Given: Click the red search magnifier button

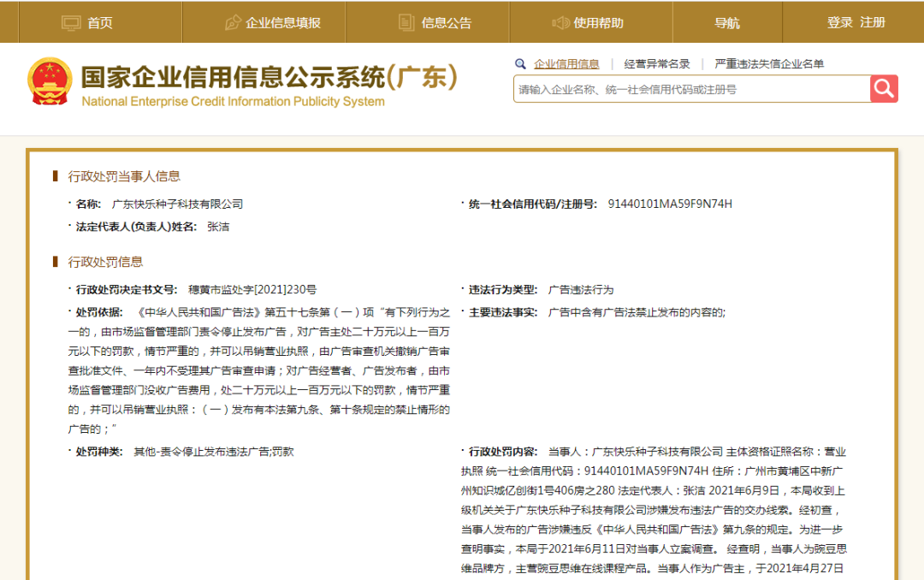Looking at the screenshot, I should pyautogui.click(x=884, y=88).
